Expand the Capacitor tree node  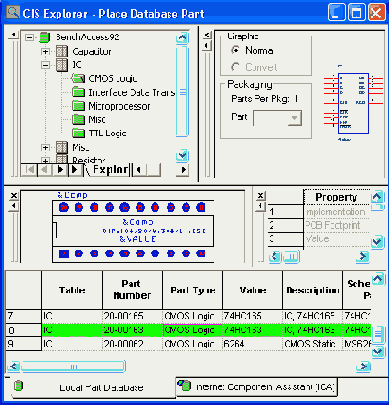coord(45,52)
